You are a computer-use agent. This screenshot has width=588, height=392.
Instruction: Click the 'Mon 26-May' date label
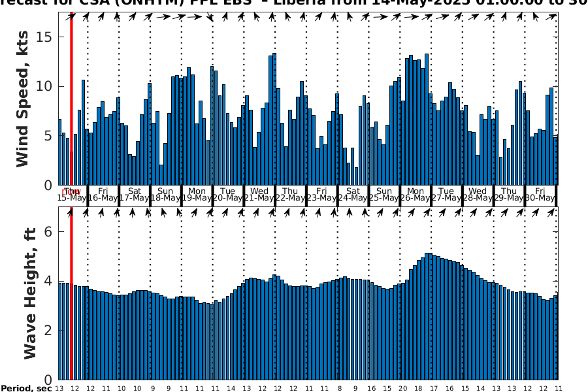(415, 194)
